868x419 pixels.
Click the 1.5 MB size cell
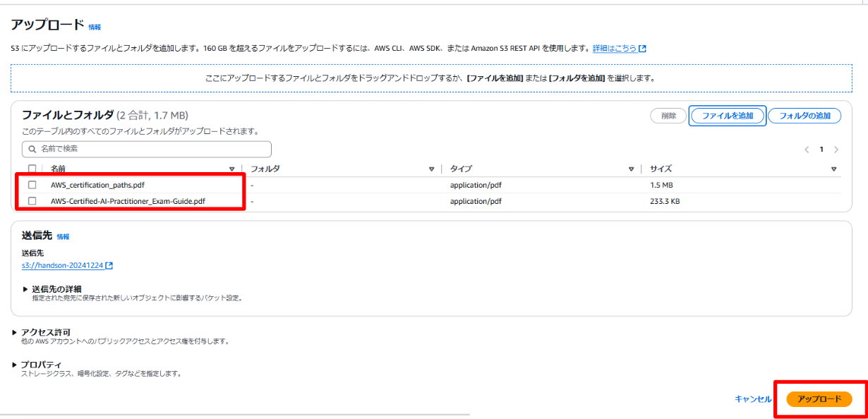point(663,185)
